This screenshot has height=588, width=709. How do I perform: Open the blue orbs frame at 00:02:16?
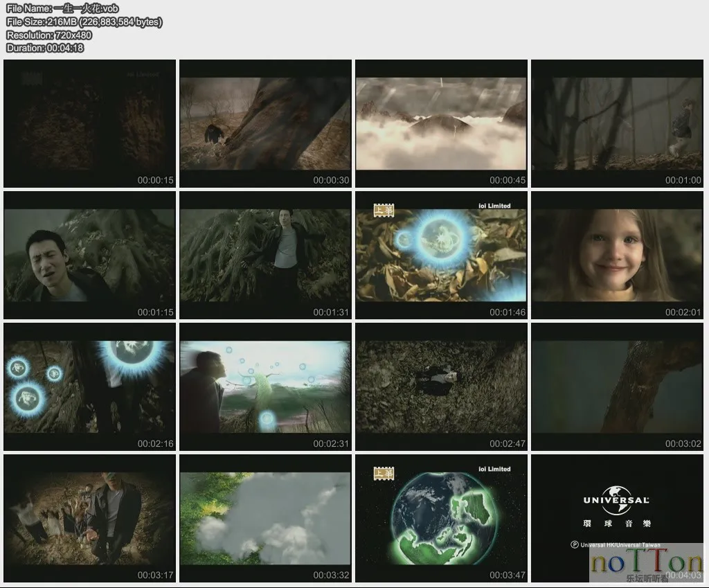[x=90, y=386]
